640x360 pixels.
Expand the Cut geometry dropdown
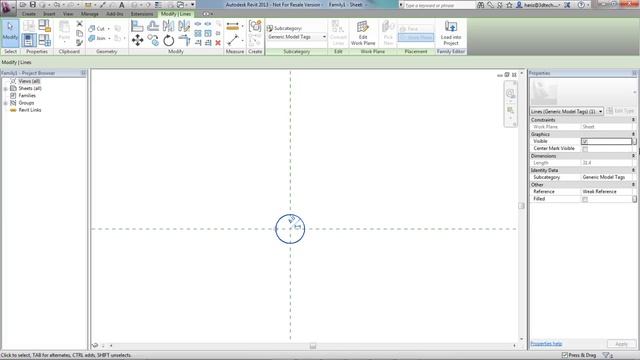pyautogui.click(x=109, y=29)
